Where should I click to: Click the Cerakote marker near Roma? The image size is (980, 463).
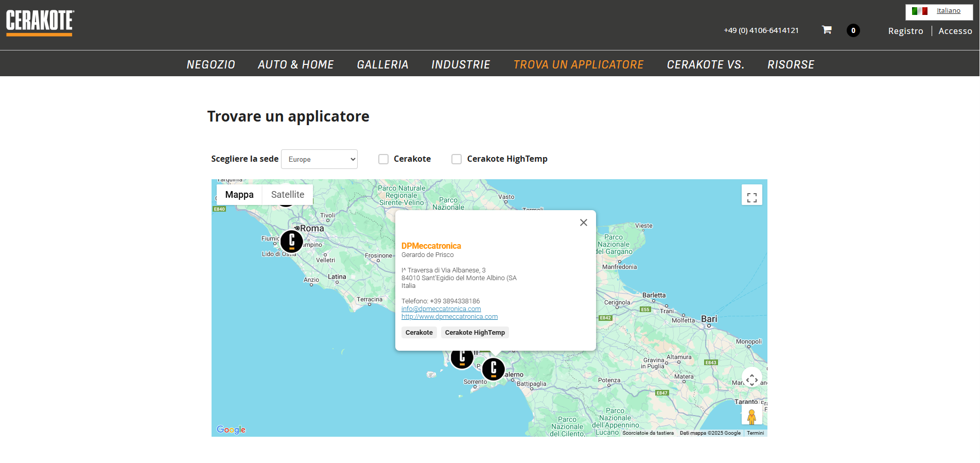point(292,241)
